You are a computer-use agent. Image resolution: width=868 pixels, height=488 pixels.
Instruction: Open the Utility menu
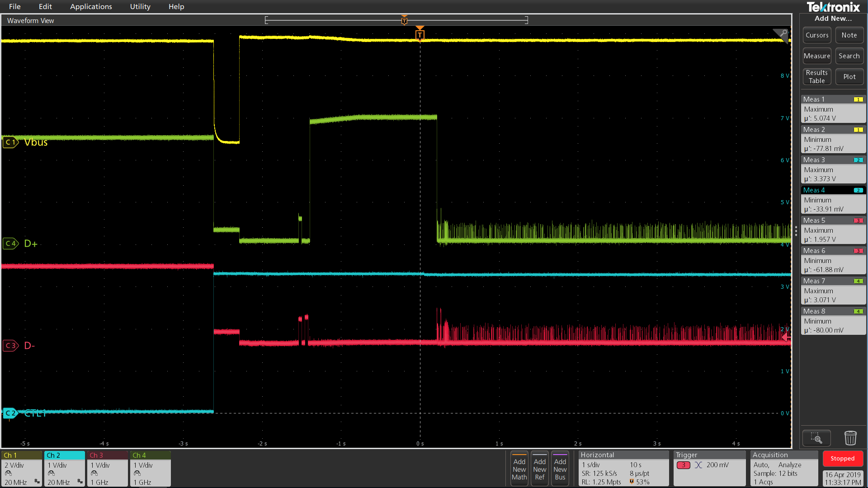click(x=140, y=6)
